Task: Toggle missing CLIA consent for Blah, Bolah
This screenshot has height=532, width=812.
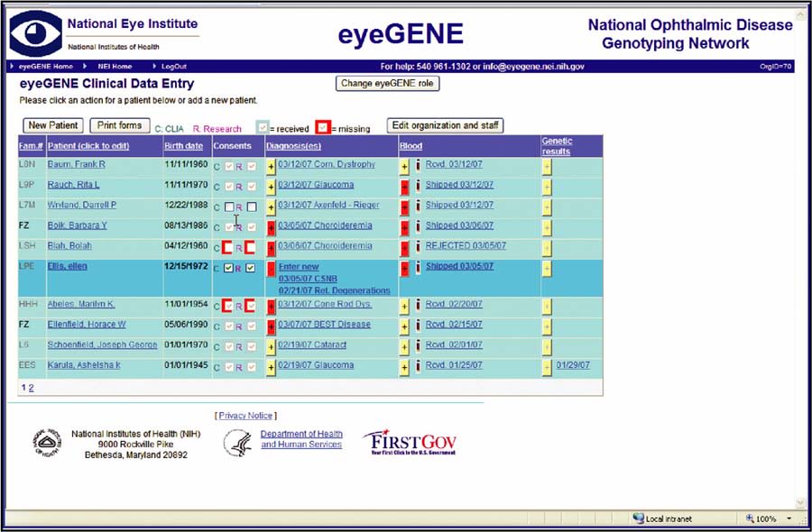Action: pyautogui.click(x=226, y=248)
